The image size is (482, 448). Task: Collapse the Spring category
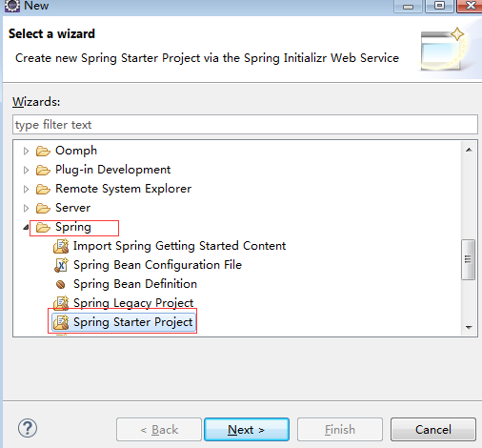click(x=26, y=227)
